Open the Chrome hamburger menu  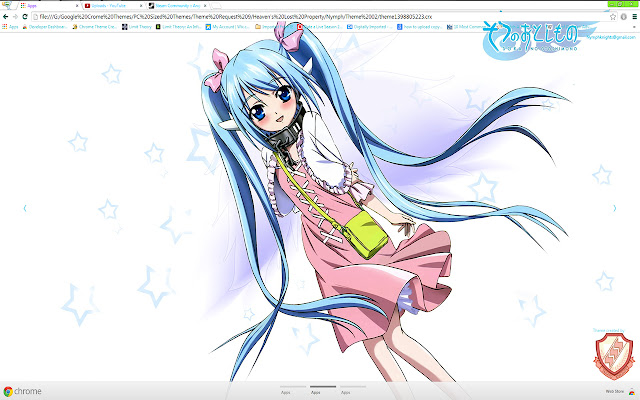(634, 17)
